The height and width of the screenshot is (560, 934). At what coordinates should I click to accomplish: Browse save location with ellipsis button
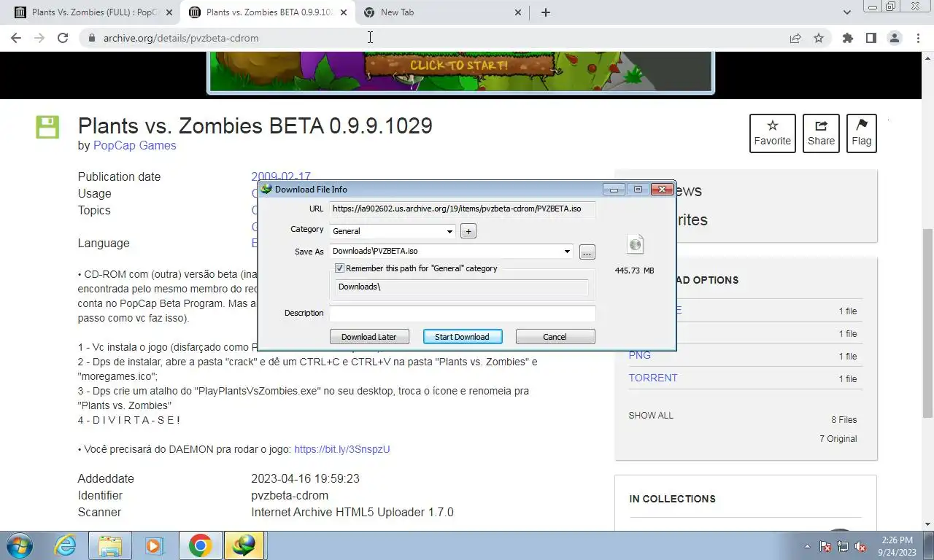pos(587,252)
